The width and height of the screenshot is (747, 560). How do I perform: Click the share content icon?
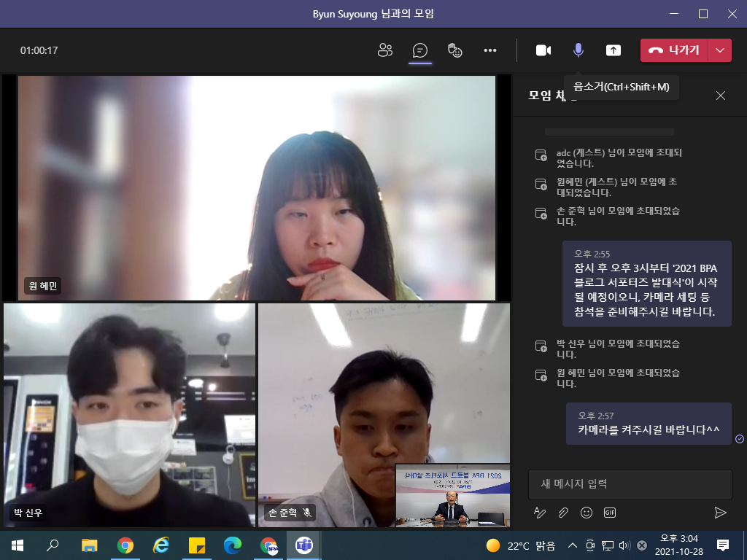[613, 50]
